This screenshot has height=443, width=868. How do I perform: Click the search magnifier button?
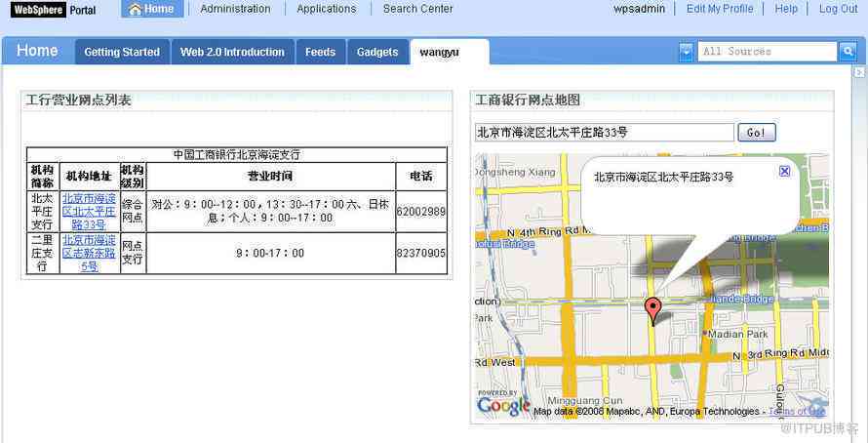click(x=848, y=52)
